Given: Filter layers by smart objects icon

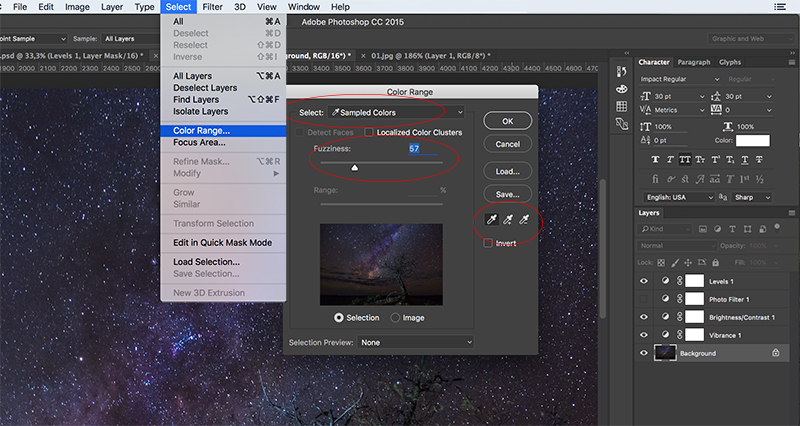Looking at the screenshot, I should pos(762,229).
